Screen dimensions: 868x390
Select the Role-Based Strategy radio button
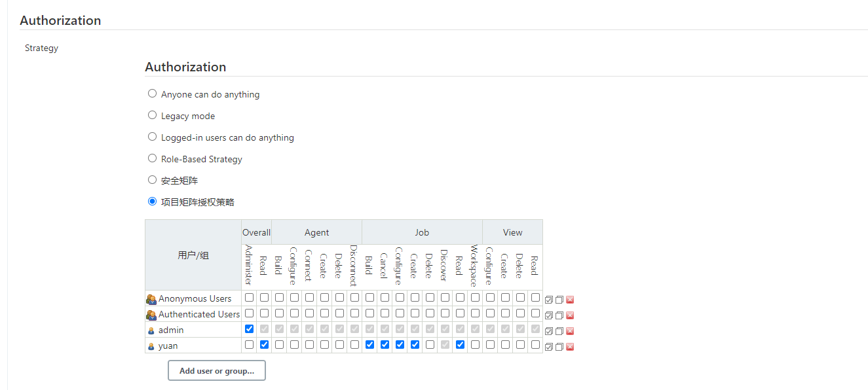[x=152, y=158]
